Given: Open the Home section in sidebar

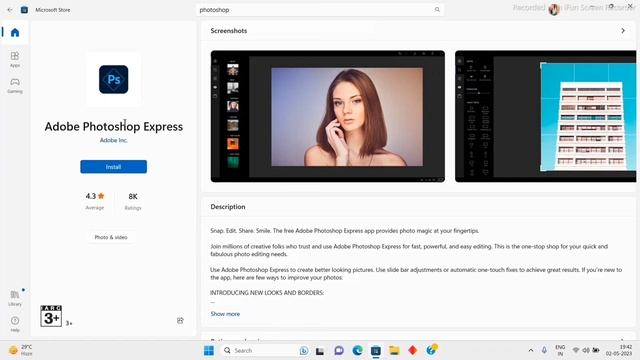Looking at the screenshot, I should [15, 33].
